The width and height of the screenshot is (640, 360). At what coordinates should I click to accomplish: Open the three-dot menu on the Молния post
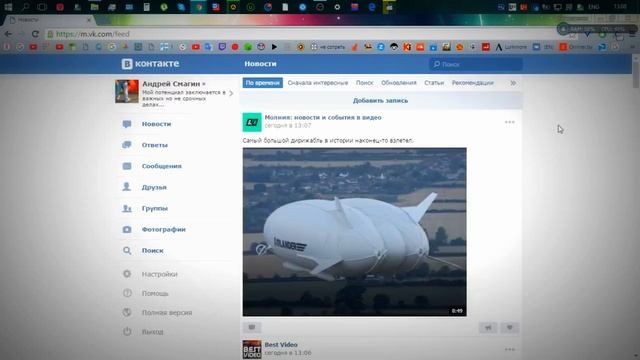pyautogui.click(x=509, y=122)
